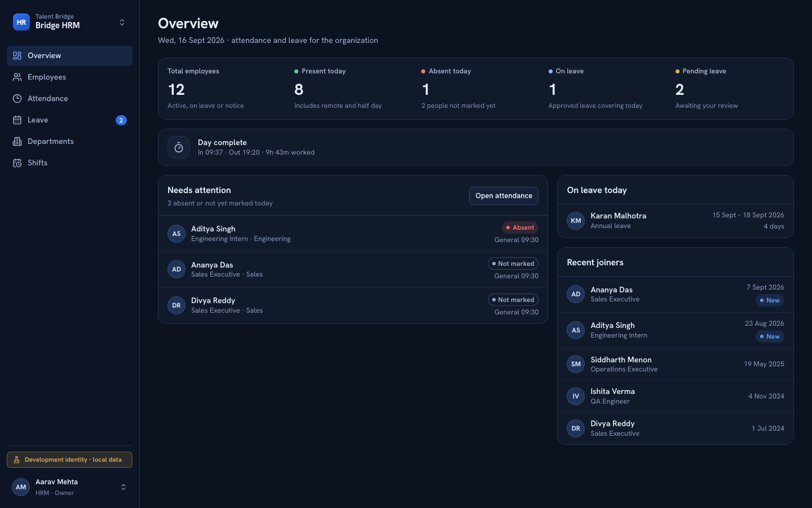812x508 pixels.
Task: Click '2 people not marked yet' text
Action: (x=458, y=106)
